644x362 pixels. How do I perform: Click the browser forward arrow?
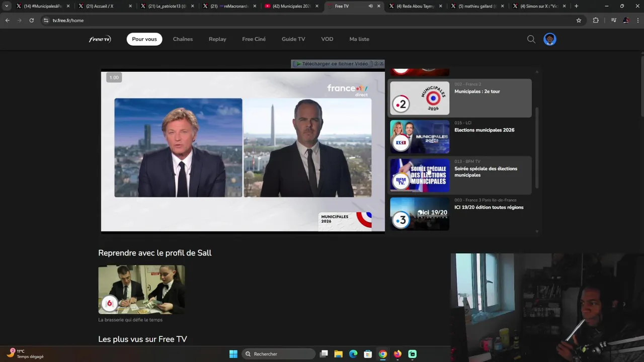19,20
